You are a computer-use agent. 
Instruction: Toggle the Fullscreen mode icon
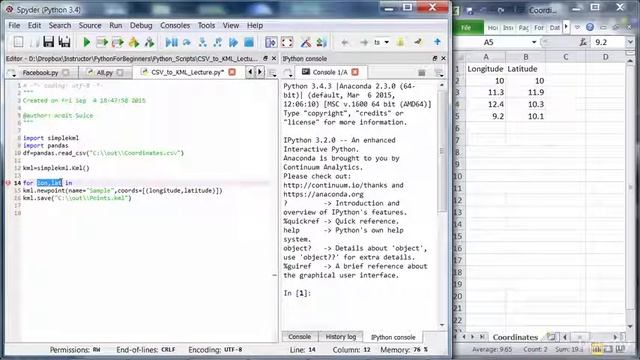tap(287, 42)
